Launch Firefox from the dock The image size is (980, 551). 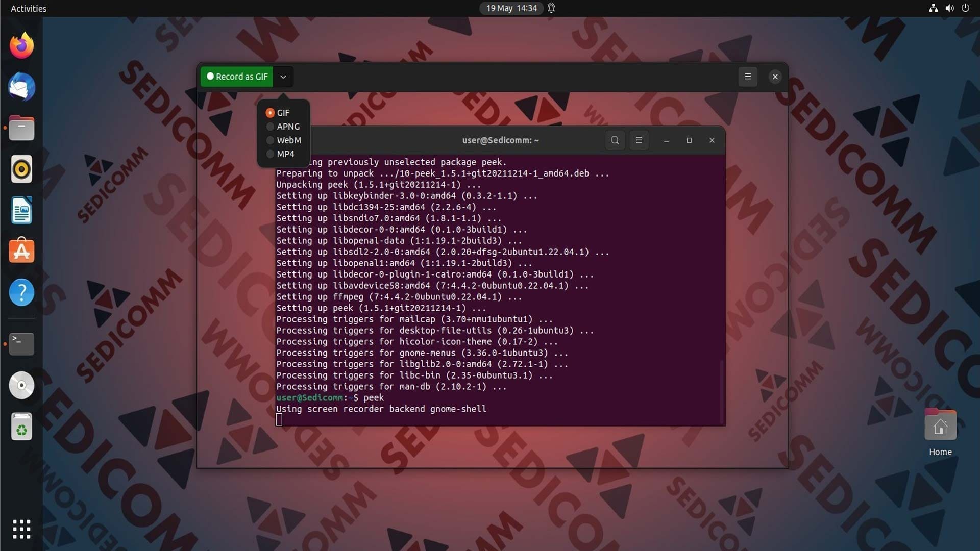(21, 46)
